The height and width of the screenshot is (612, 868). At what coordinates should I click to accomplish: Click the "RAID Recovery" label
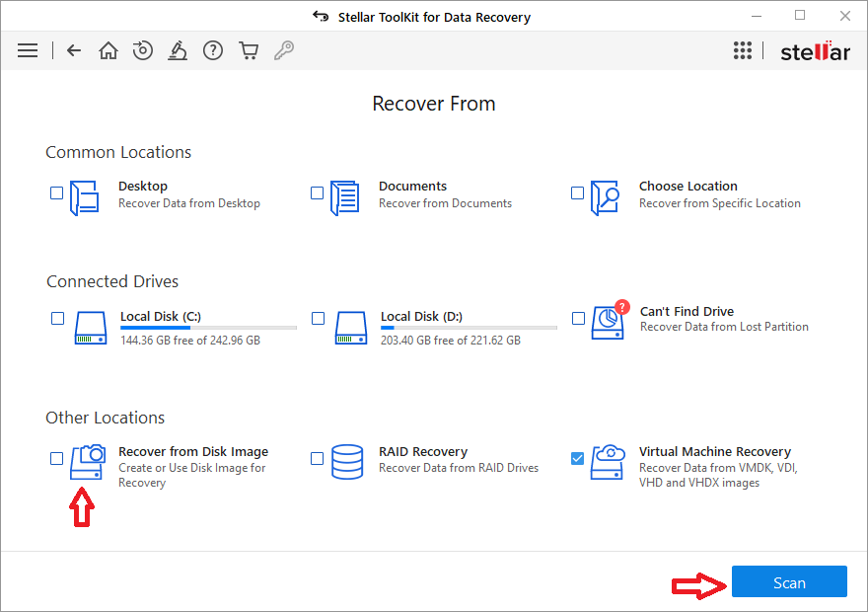(x=423, y=452)
